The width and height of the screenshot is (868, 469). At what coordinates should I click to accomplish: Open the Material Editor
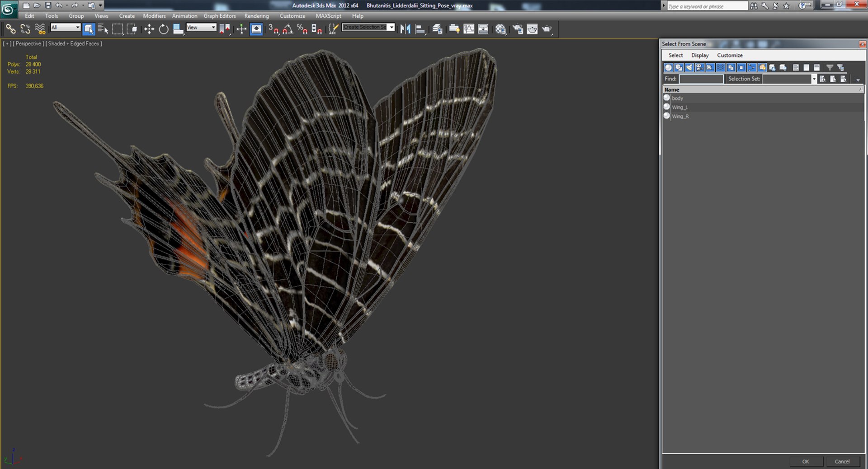pos(500,29)
